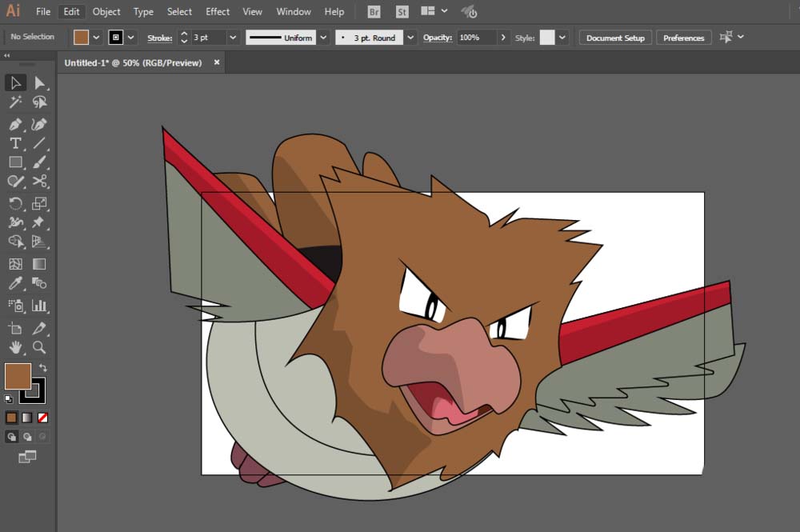Select the Direct Selection tool
The image size is (800, 532).
point(39,82)
